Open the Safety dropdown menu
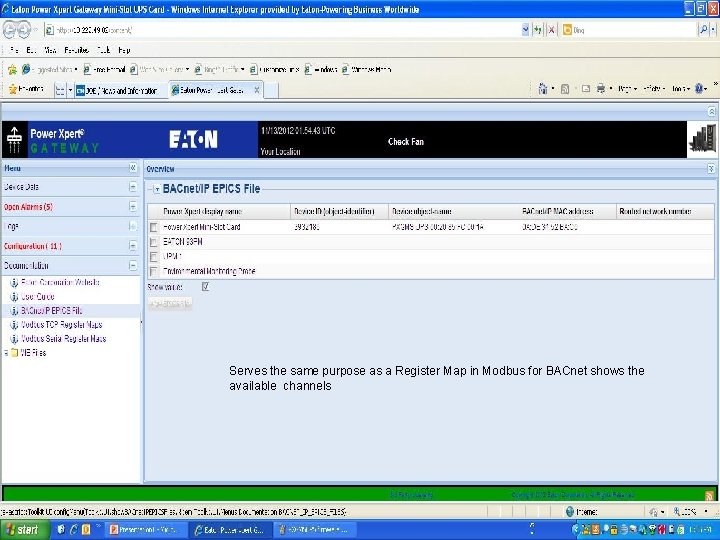720x540 pixels. point(653,89)
